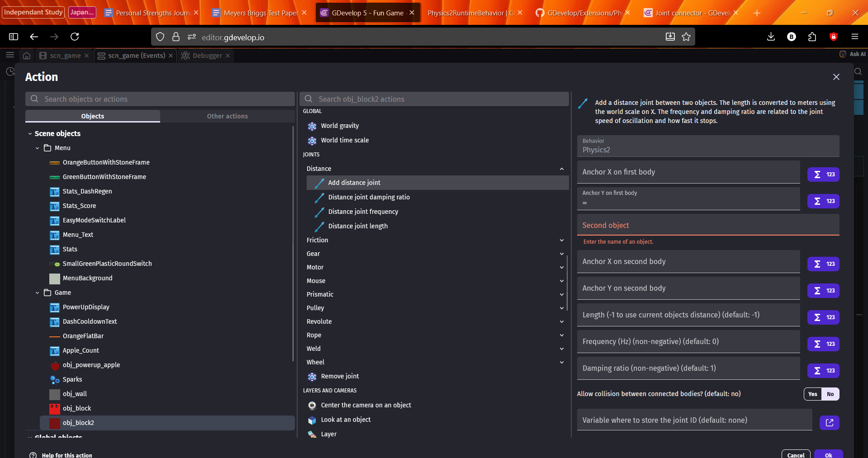The width and height of the screenshot is (868, 458).
Task: Collapse the Menu folder in scene objects
Action: point(38,148)
